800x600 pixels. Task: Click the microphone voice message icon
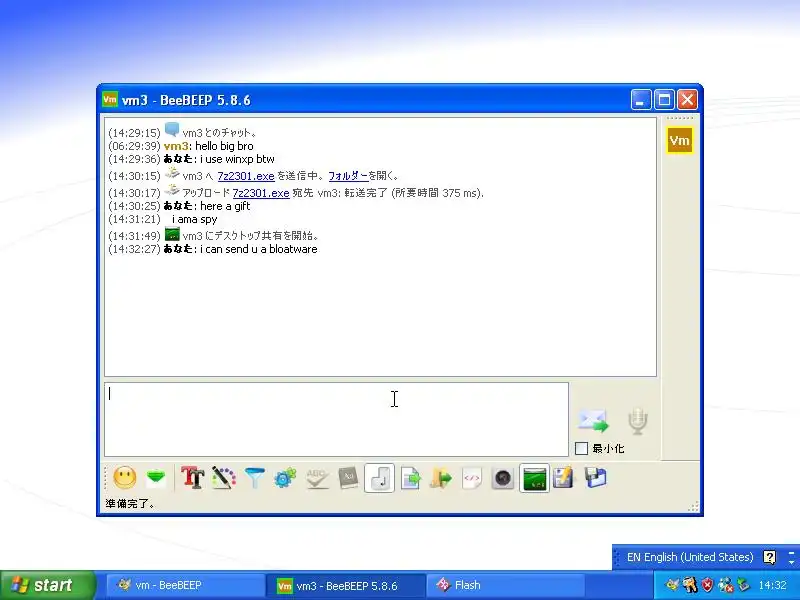pyautogui.click(x=638, y=420)
